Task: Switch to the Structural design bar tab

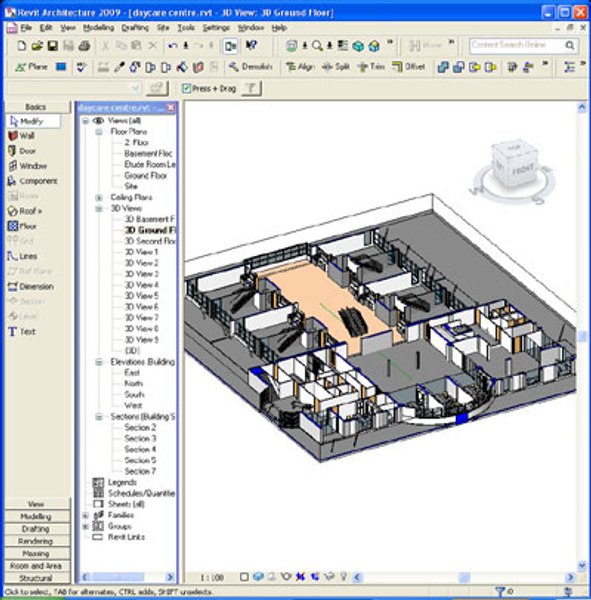Action: pyautogui.click(x=36, y=578)
